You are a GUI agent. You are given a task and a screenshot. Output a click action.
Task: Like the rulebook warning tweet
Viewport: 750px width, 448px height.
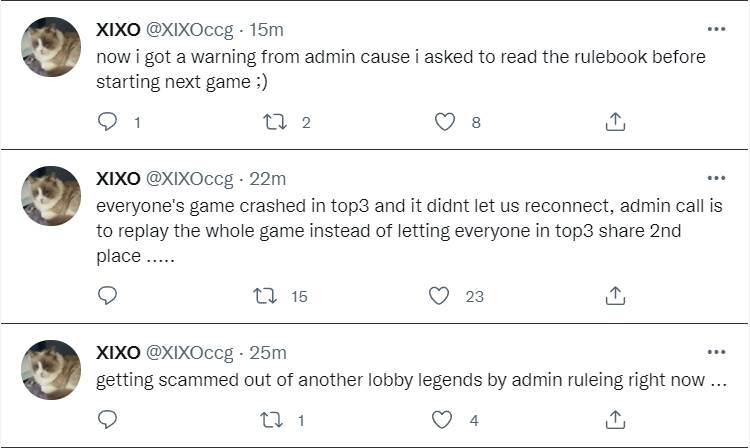(x=445, y=122)
